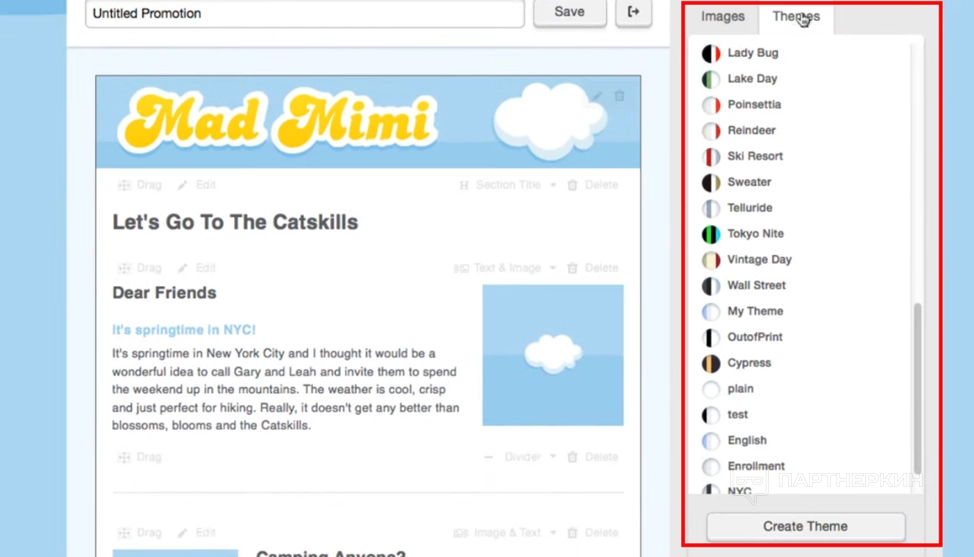Viewport: 974px width, 557px height.
Task: Apply the plain theme swatch
Action: click(x=711, y=389)
